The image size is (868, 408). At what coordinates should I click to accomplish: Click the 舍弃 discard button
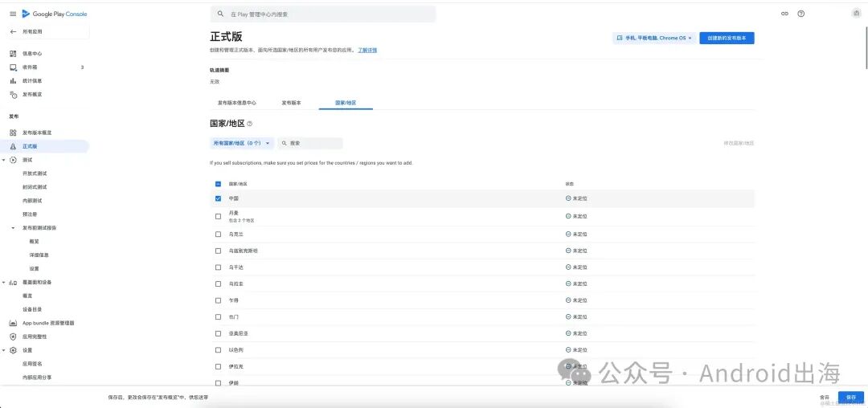[x=825, y=398]
